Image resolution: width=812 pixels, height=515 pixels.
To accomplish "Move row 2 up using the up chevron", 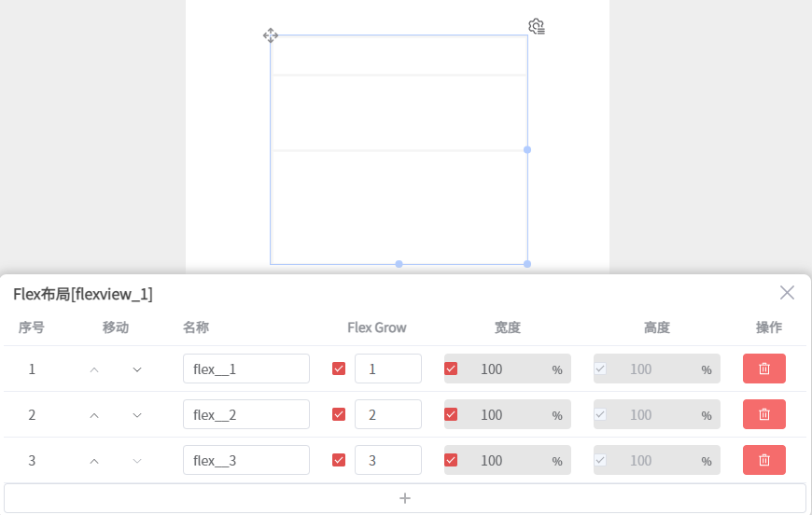I will pyautogui.click(x=94, y=415).
